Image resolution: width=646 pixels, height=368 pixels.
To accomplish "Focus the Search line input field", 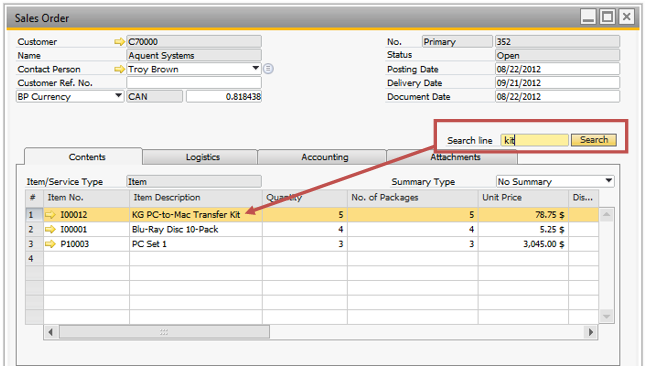I will click(534, 140).
